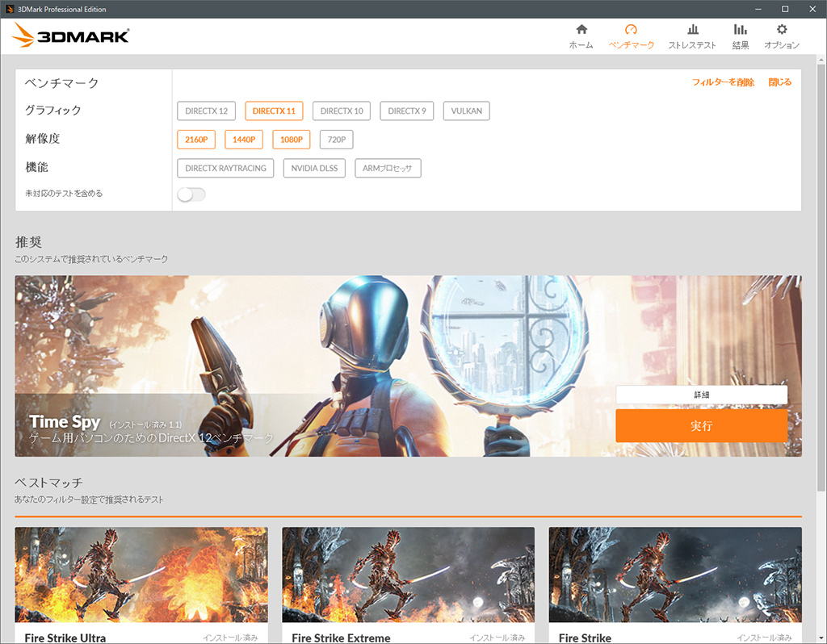Viewport: 827px width, 644px height.
Task: Open the Fire Strike thumbnail, not Ultra or Extreme
Action: (675, 575)
